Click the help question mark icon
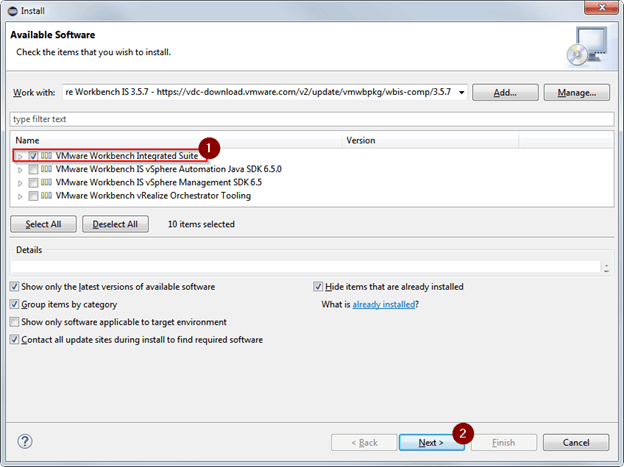 pos(25,441)
